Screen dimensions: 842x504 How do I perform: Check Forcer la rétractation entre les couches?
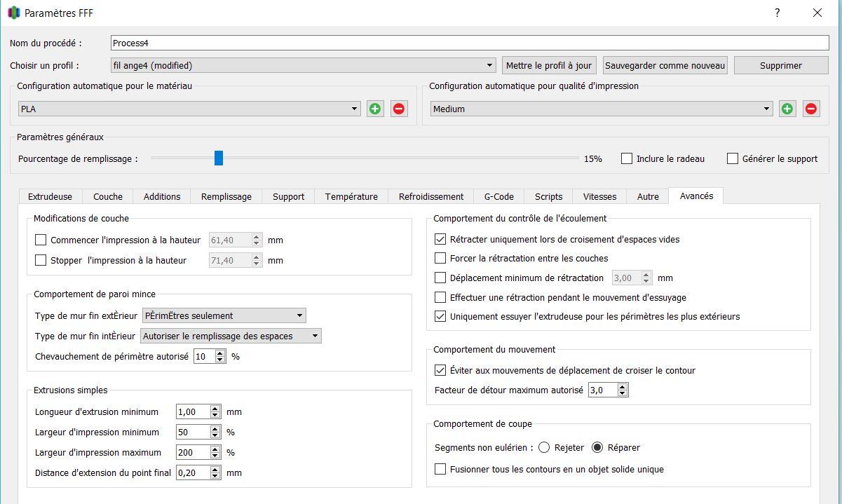coord(440,258)
